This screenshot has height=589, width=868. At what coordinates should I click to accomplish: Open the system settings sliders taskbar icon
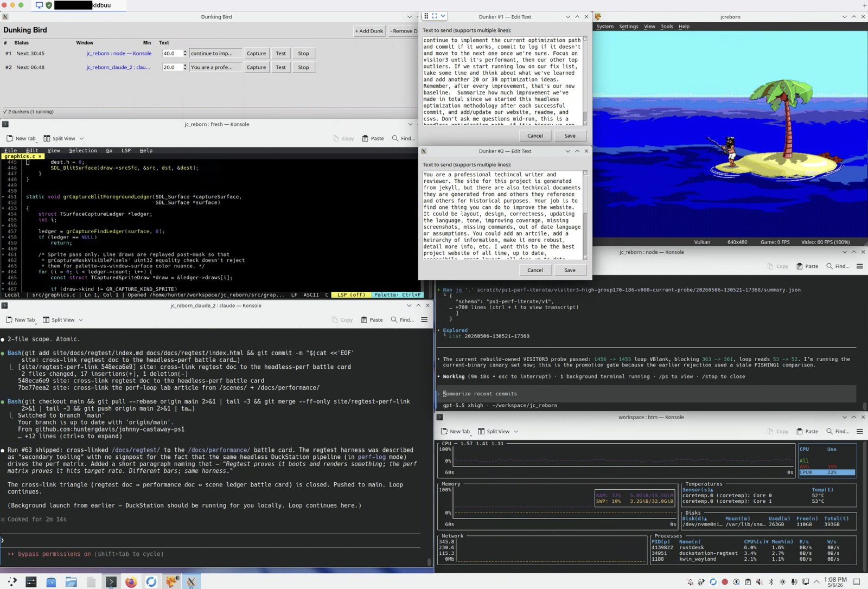[x=31, y=582]
